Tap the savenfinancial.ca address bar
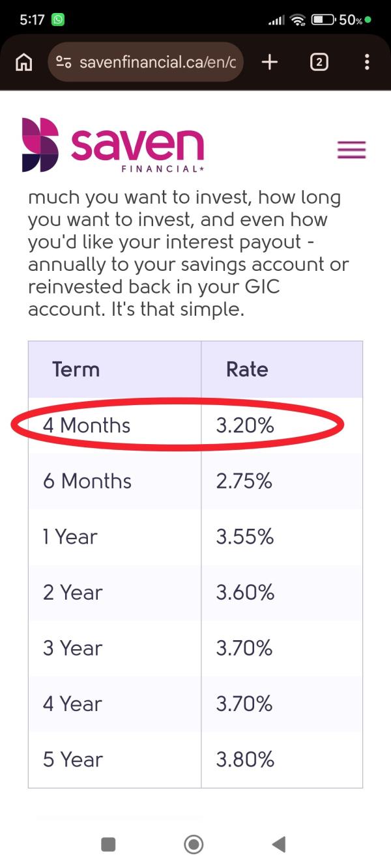 156,63
